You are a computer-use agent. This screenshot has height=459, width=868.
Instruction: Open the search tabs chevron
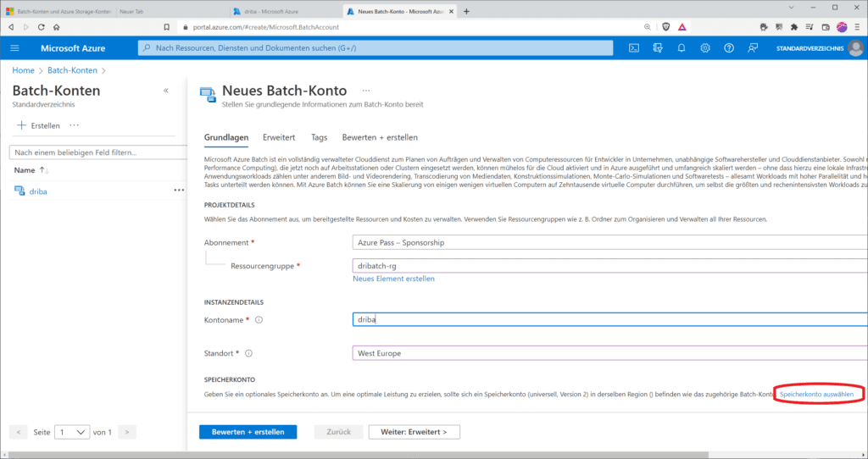[791, 7]
